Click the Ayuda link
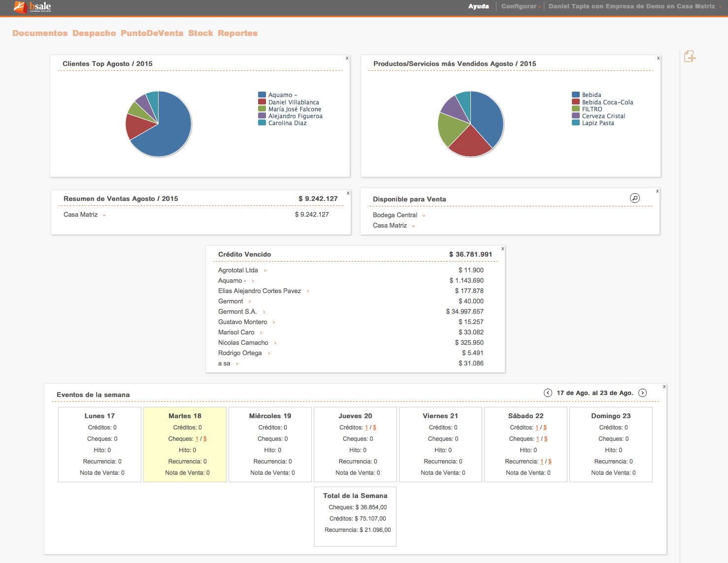This screenshot has height=563, width=728. (478, 6)
